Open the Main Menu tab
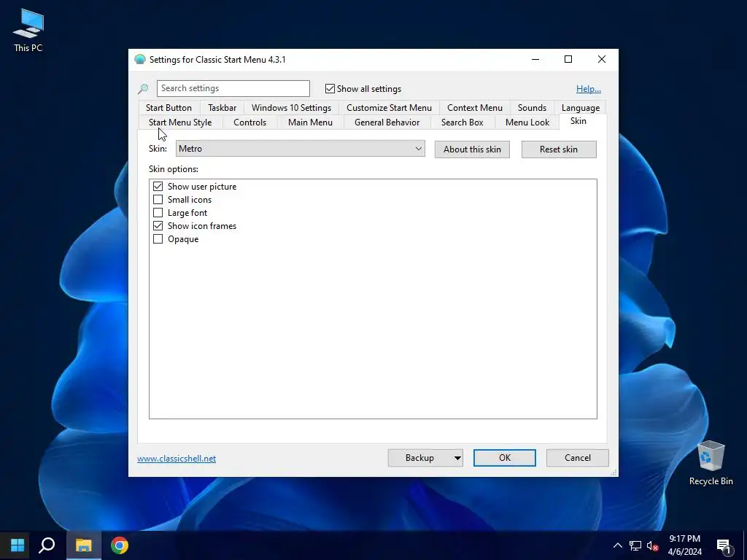This screenshot has height=560, width=747. pyautogui.click(x=310, y=122)
